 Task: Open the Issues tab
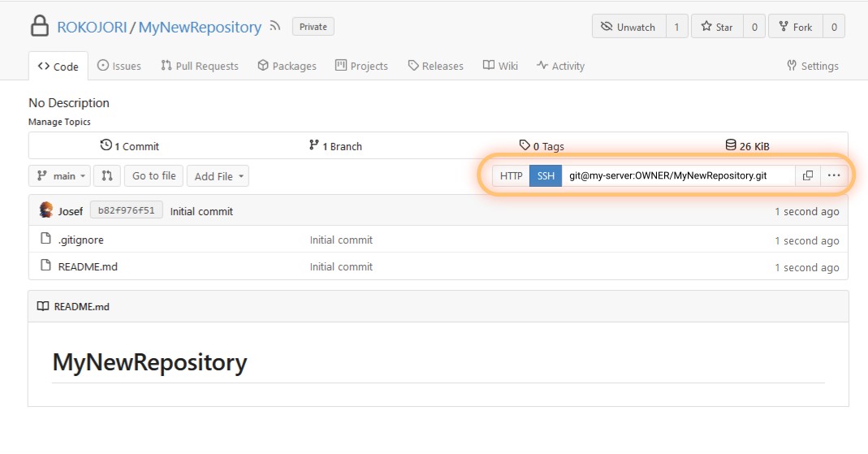click(119, 66)
